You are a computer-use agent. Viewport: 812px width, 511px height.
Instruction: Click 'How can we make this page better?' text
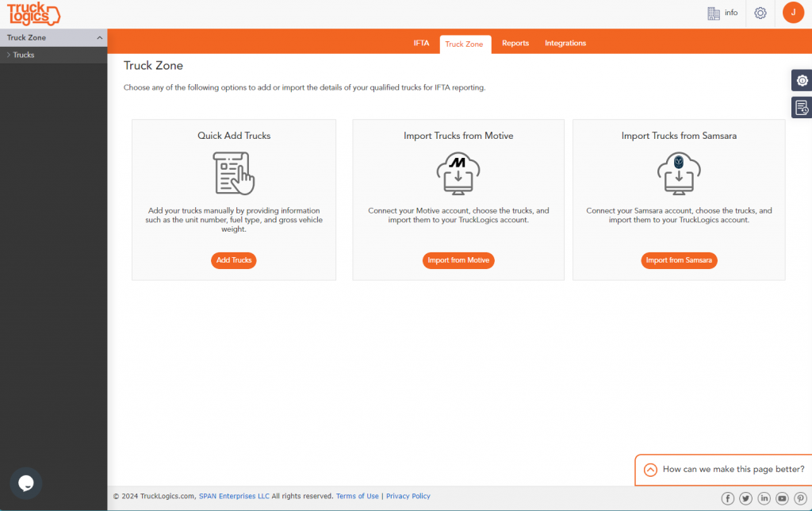coord(733,469)
